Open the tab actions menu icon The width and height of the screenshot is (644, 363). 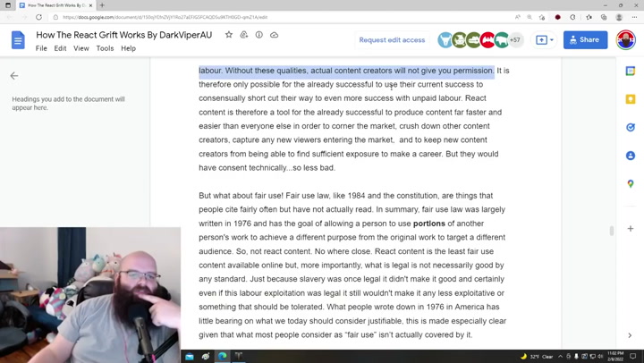click(x=8, y=5)
